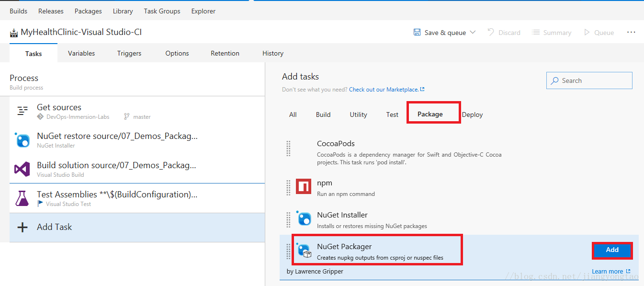644x286 pixels.
Task: Click the MyHealthClinic-Visual Studio-CI definition name
Action: click(81, 33)
